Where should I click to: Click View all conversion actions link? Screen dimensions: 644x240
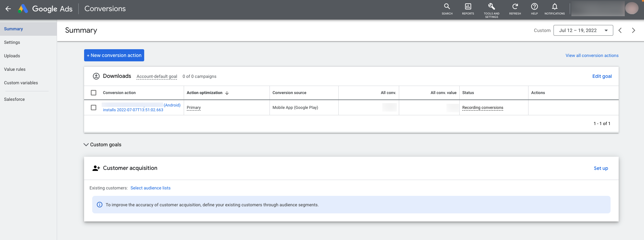592,56
